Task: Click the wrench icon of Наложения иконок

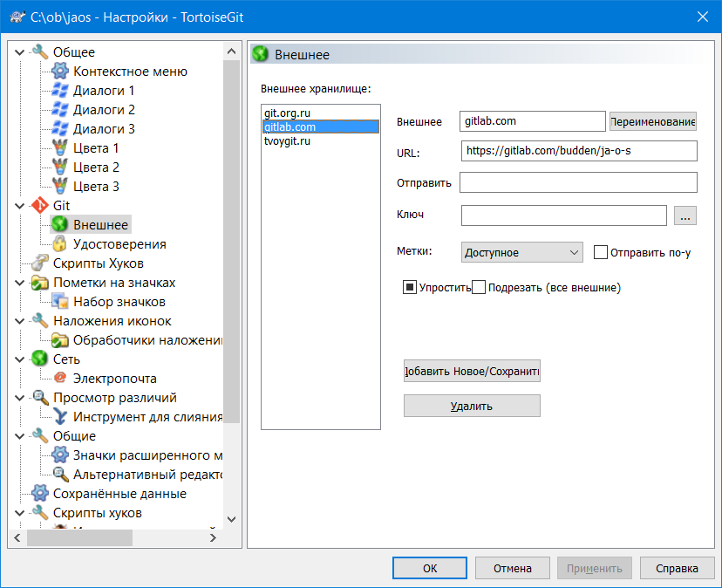Action: [x=40, y=321]
